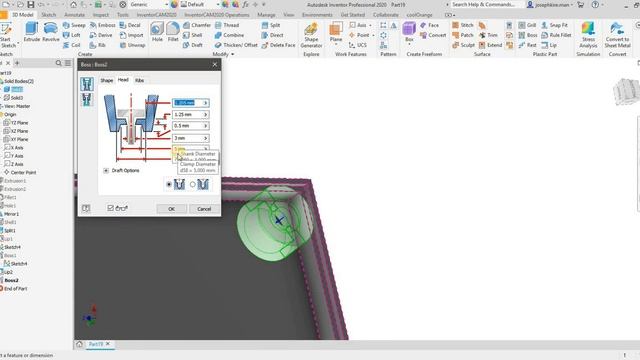Toggle the preview checkbox in Boss dialog
Image resolution: width=640 pixels, height=360 pixels.
pyautogui.click(x=110, y=208)
